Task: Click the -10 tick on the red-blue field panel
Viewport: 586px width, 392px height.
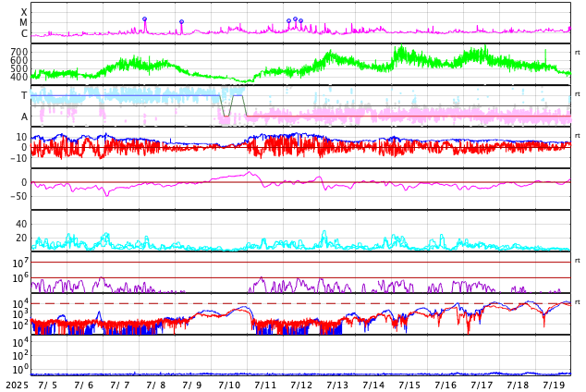Action: pos(19,158)
